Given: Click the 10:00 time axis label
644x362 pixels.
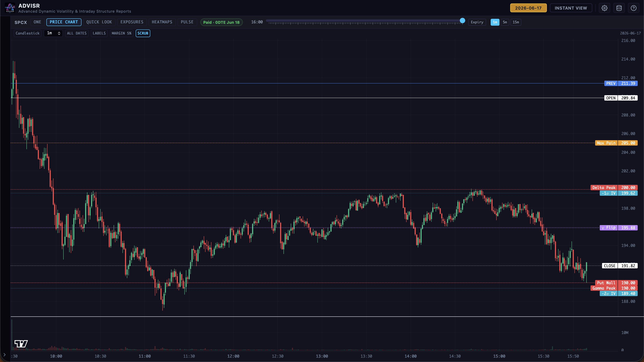Looking at the screenshot, I should coord(56,356).
